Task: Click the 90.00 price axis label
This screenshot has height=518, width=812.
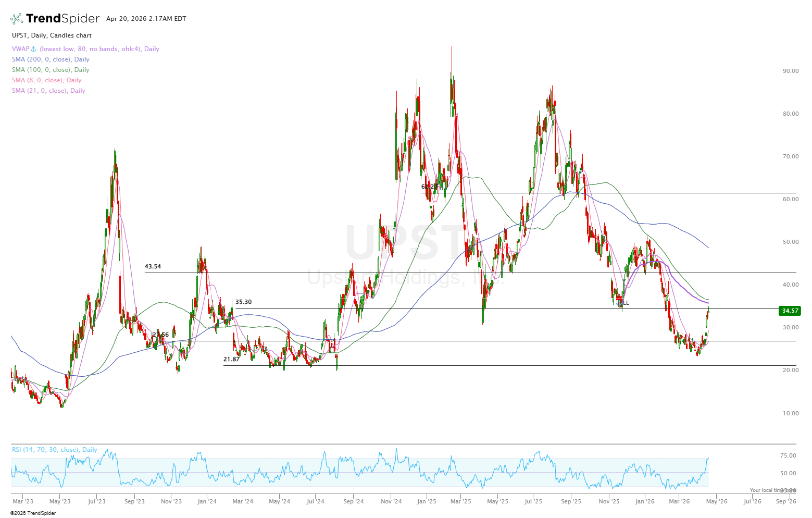Action: coord(791,71)
